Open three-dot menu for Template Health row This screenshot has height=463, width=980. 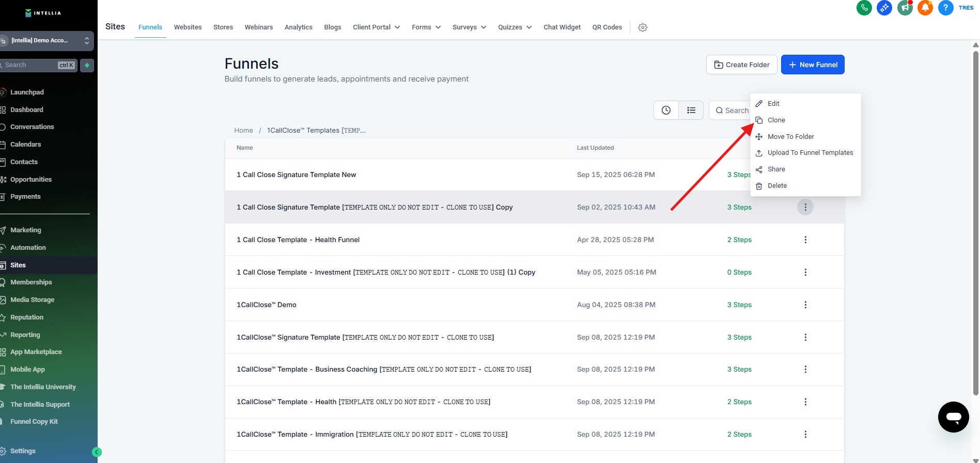click(x=805, y=402)
